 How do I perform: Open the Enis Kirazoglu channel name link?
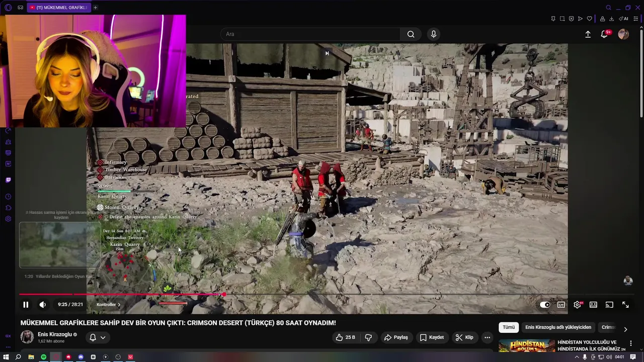coord(55,334)
